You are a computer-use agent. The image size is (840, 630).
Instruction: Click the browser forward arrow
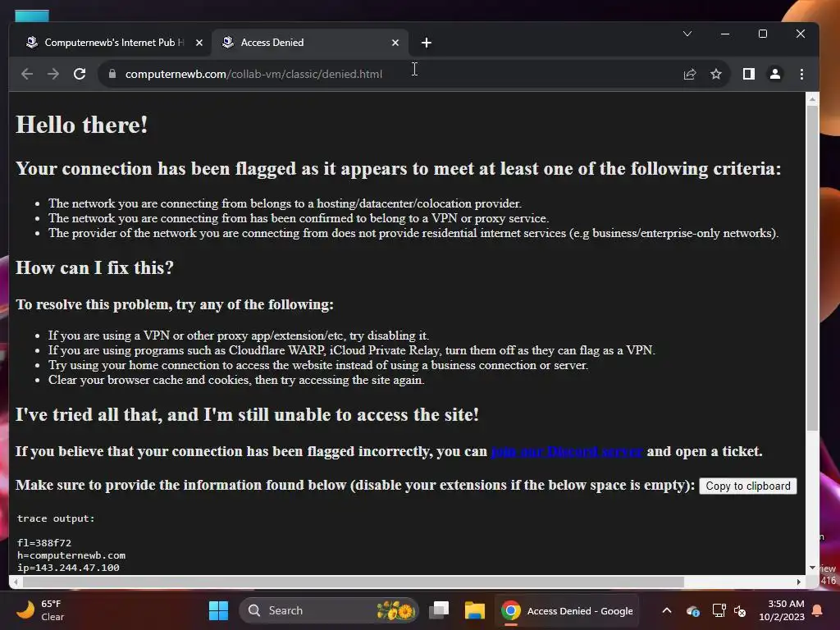(x=53, y=74)
